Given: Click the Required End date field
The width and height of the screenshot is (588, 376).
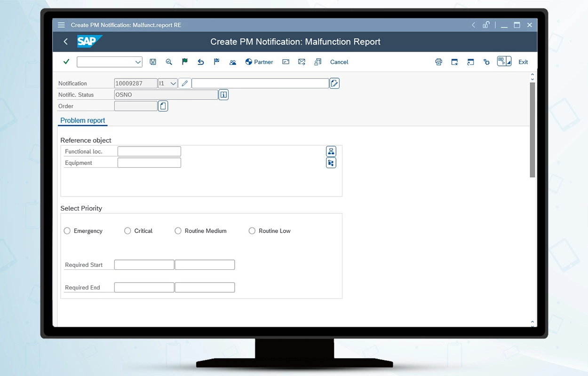Looking at the screenshot, I should click(x=144, y=287).
